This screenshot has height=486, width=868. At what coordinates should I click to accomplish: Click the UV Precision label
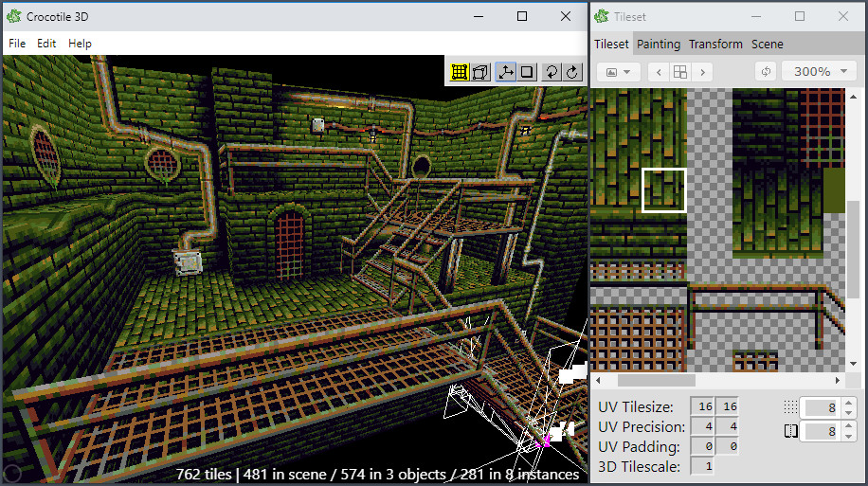point(641,426)
